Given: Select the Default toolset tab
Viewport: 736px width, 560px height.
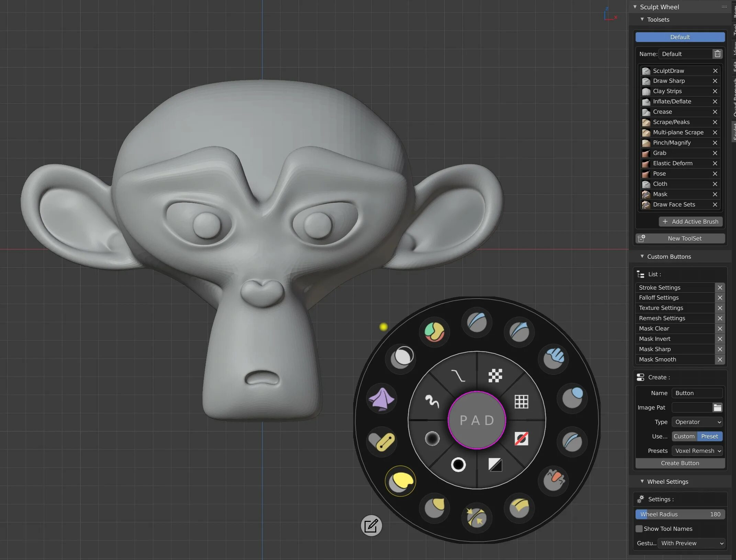Looking at the screenshot, I should pos(680,37).
